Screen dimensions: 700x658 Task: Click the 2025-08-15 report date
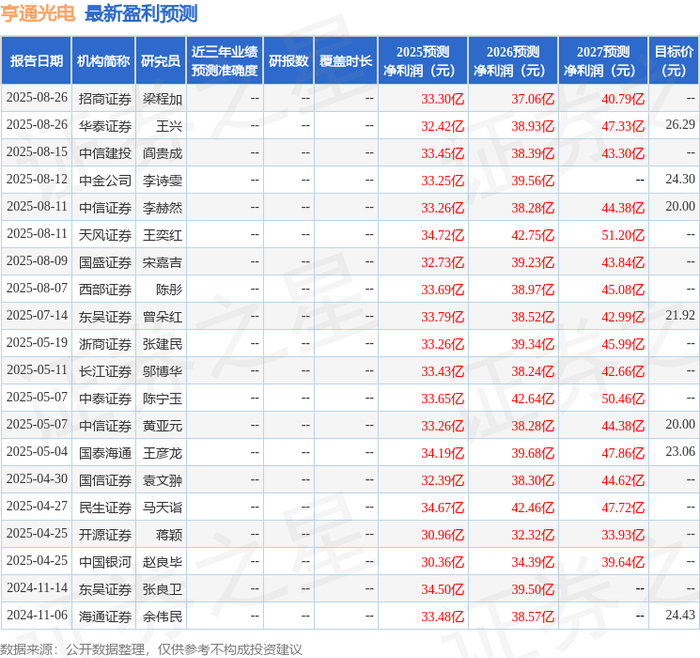point(37,152)
